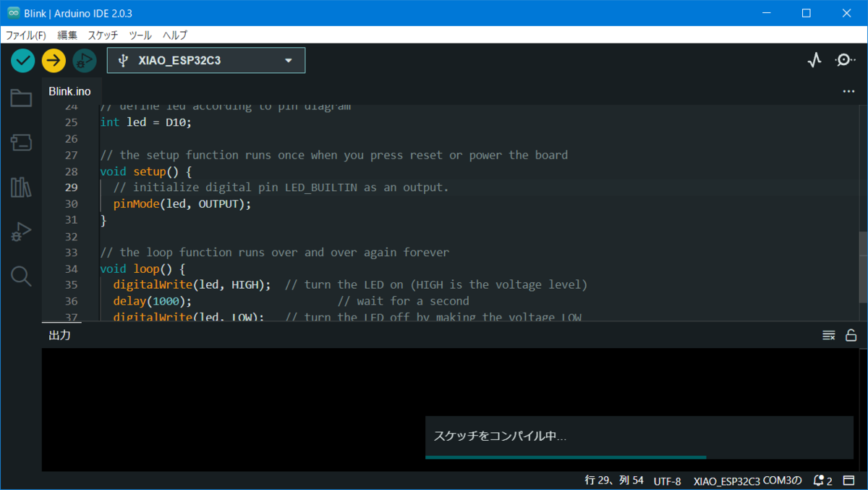Click the delay(1000); statement
This screenshot has width=868, height=490.
(153, 301)
